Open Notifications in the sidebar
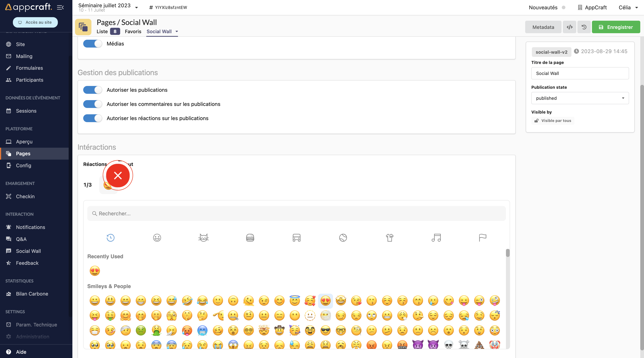The width and height of the screenshot is (644, 358). click(30, 227)
